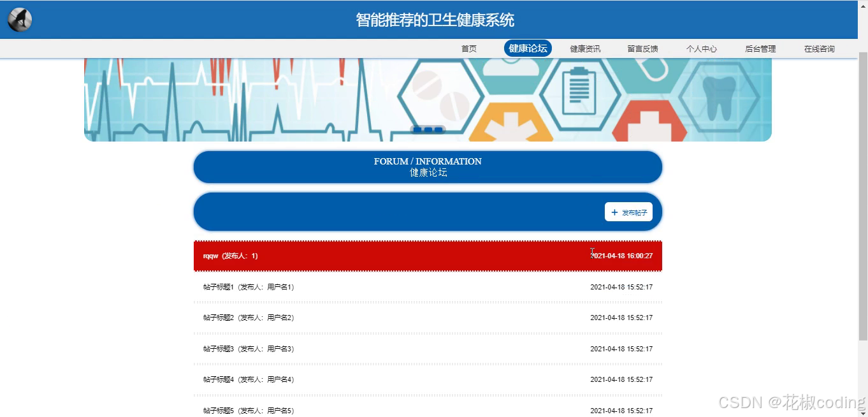Viewport: 868px width, 417px height.
Task: Open the 后台管理 menu item
Action: point(760,48)
